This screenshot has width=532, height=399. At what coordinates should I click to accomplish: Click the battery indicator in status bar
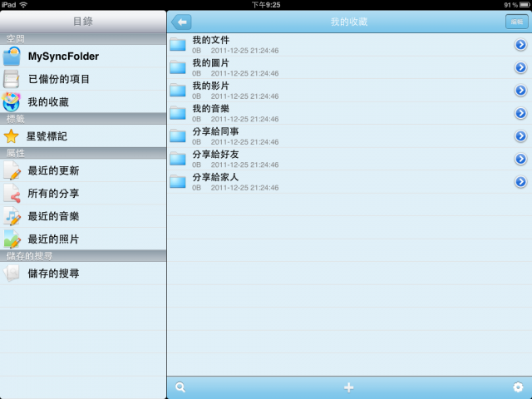coord(525,5)
